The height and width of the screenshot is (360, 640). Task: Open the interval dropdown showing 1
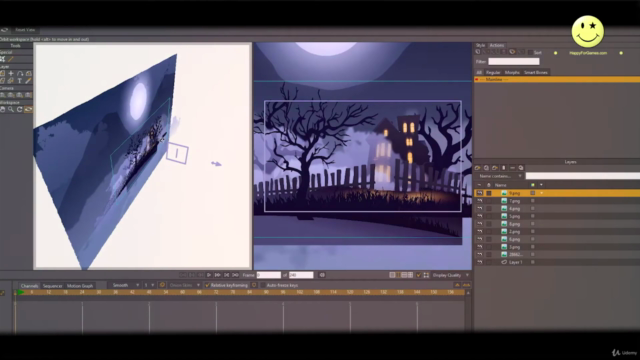pyautogui.click(x=149, y=285)
